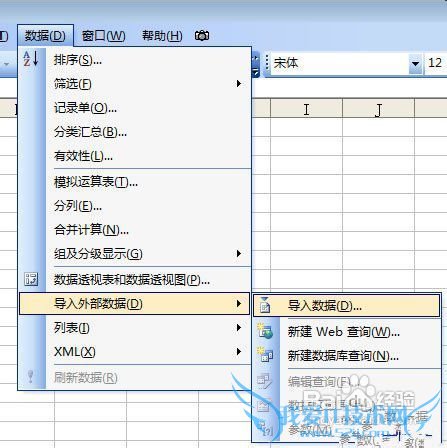447x448 pixels.
Task: Click the grayed refresh data exclamation icon
Action: coord(31,377)
